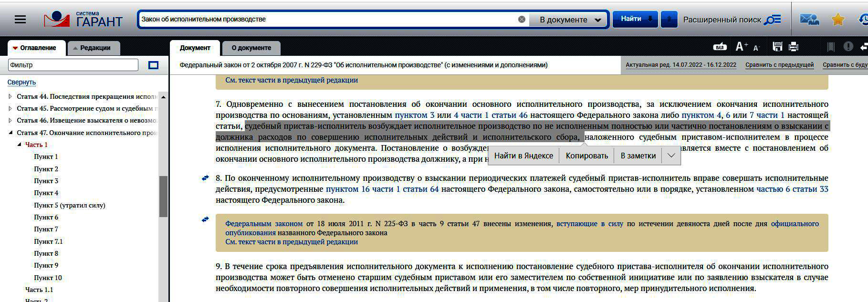The width and height of the screenshot is (868, 302).
Task: Switch to the 'О документе' tab
Action: tap(251, 48)
